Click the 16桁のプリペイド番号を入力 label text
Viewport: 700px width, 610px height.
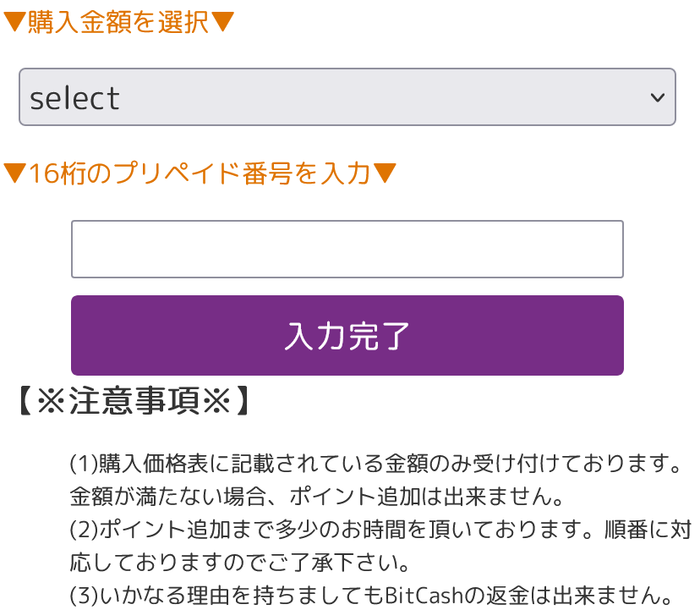[x=200, y=173]
